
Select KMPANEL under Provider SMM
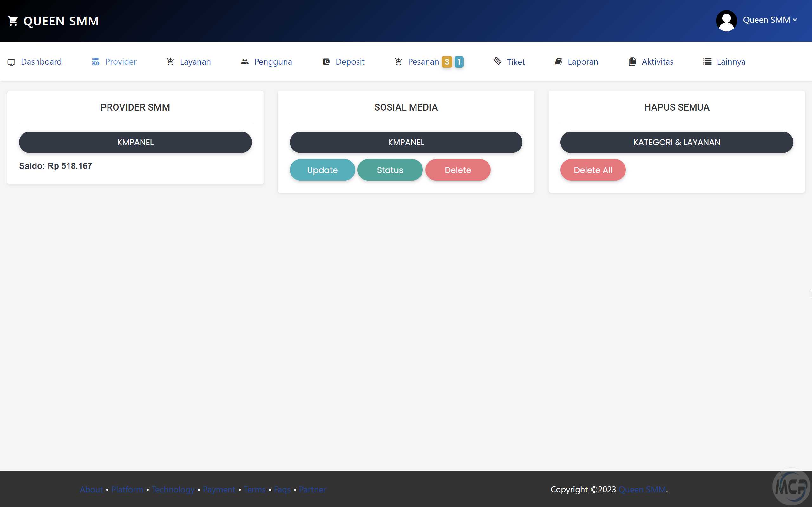click(x=135, y=142)
